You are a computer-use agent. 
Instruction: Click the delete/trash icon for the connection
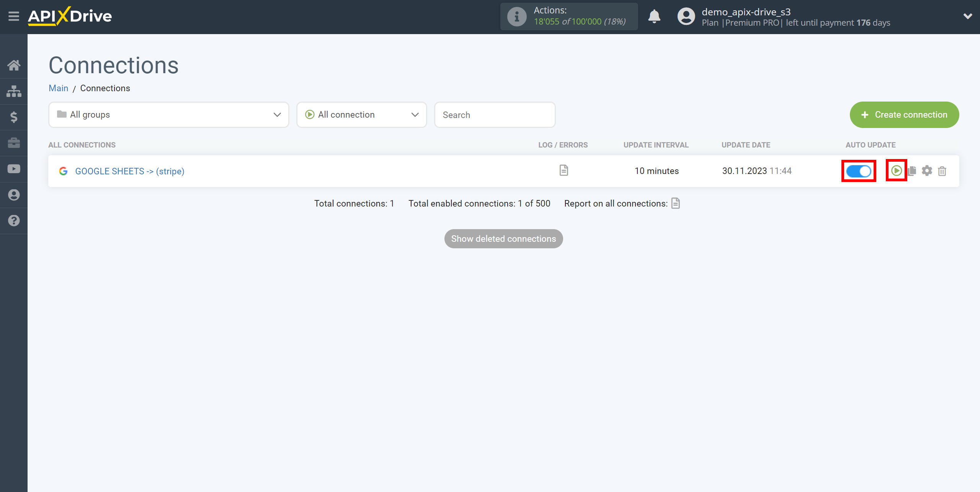pyautogui.click(x=942, y=171)
